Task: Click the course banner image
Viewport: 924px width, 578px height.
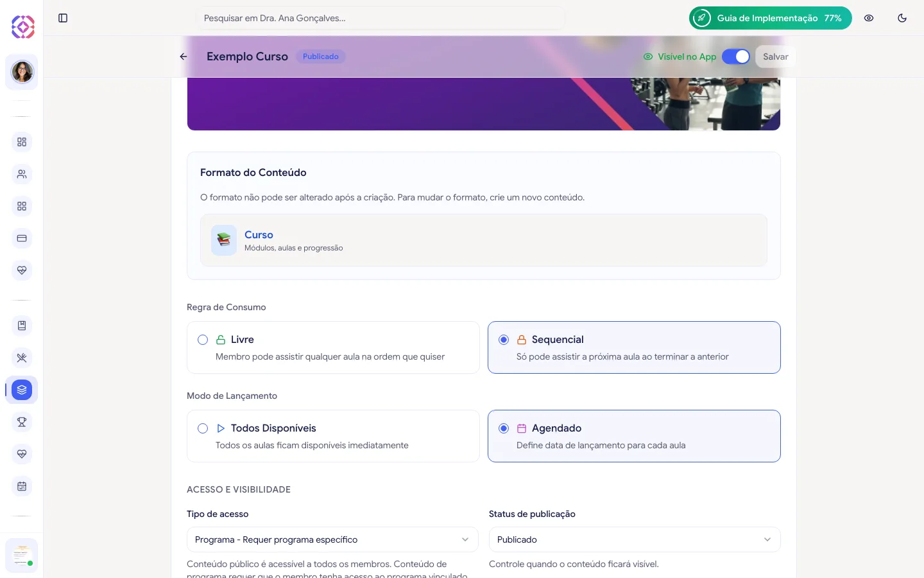Action: pyautogui.click(x=484, y=104)
